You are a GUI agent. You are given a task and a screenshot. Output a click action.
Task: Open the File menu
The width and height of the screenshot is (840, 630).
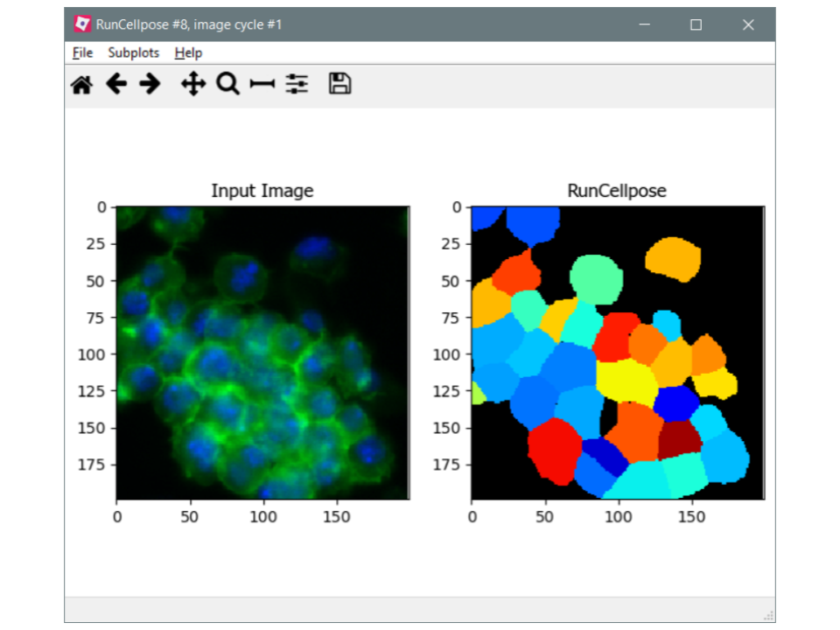(82, 52)
